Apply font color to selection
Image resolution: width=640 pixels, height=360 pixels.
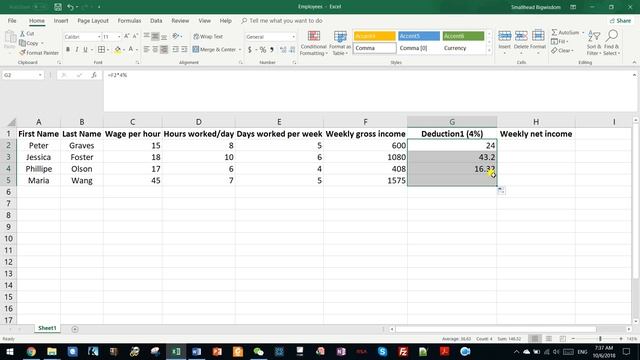(131, 50)
